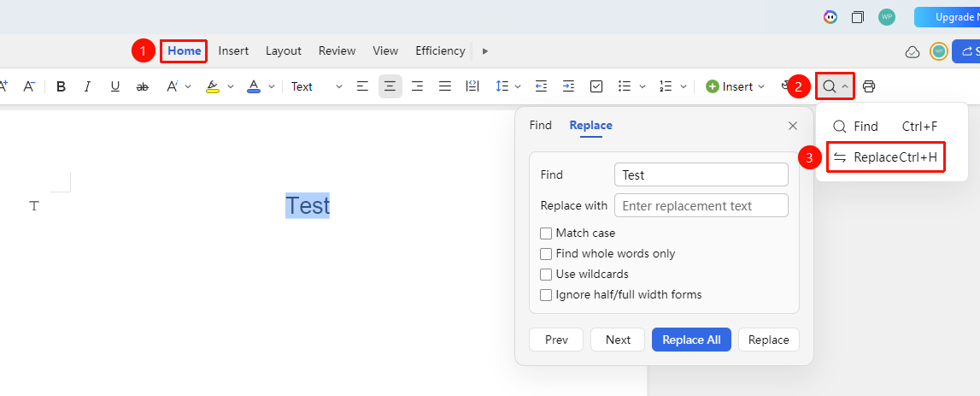Click the cloud sync status icon
This screenshot has width=980, height=396.
[913, 52]
